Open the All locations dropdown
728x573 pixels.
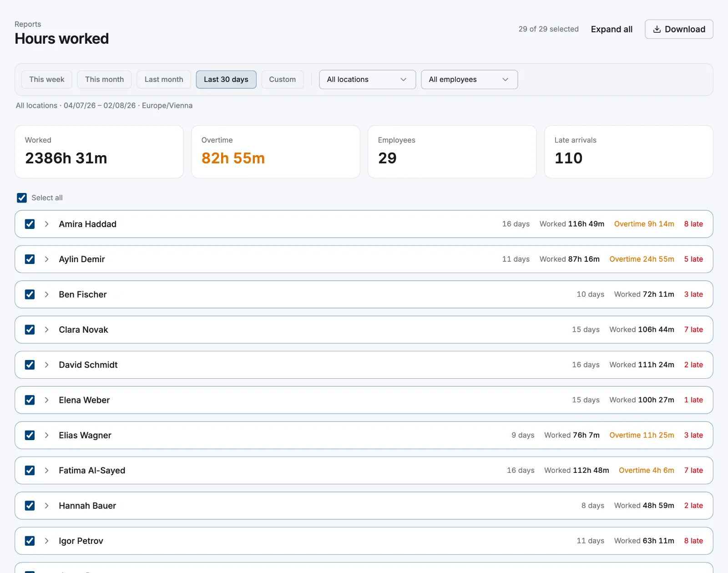(367, 79)
